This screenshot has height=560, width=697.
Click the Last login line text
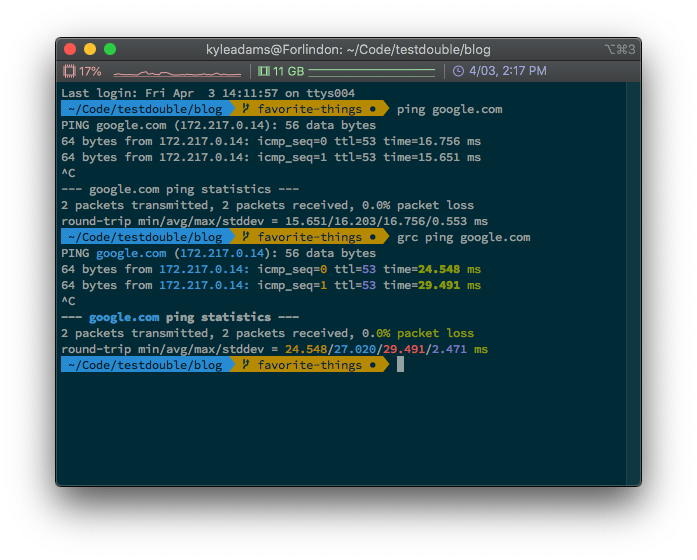pyautogui.click(x=208, y=93)
